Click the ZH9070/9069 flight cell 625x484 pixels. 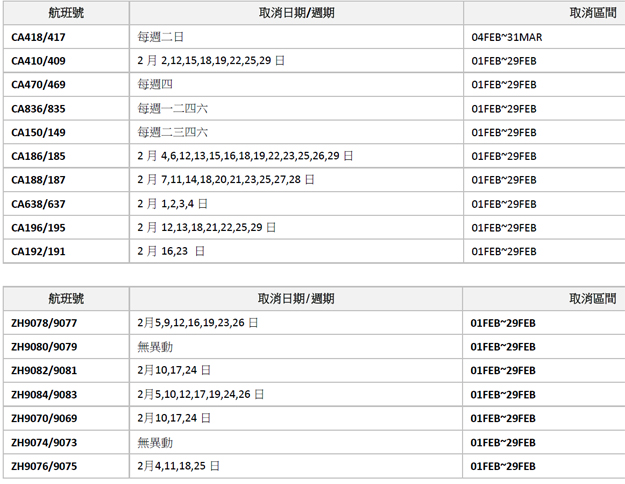[x=44, y=418]
